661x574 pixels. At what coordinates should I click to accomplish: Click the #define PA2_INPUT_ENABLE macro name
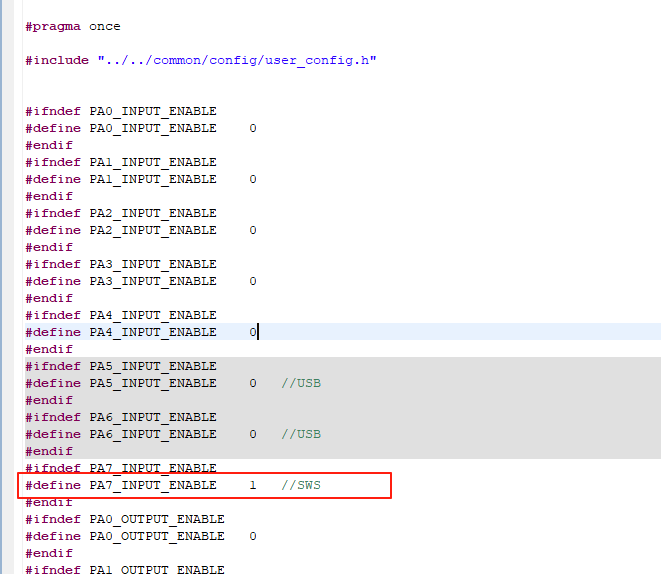[x=153, y=231]
